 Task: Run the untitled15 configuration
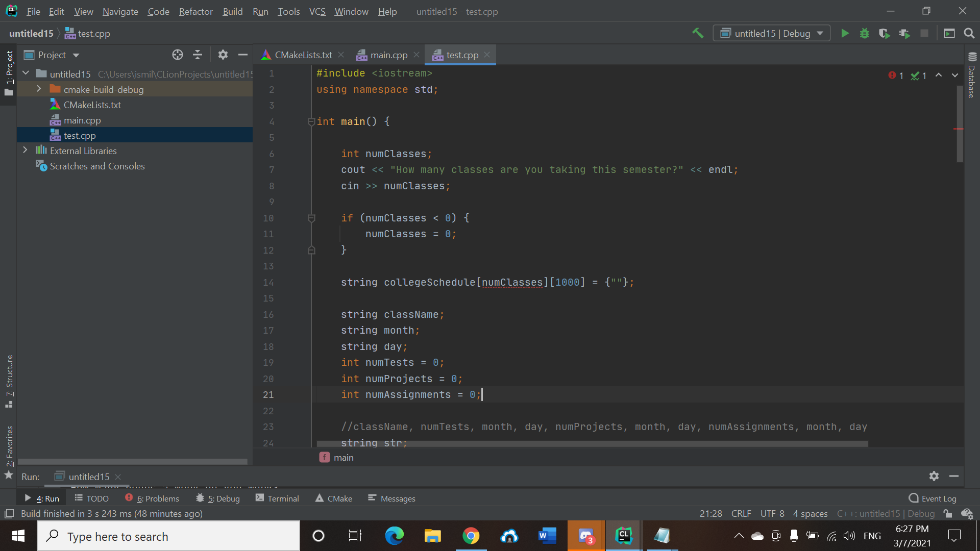pyautogui.click(x=845, y=33)
